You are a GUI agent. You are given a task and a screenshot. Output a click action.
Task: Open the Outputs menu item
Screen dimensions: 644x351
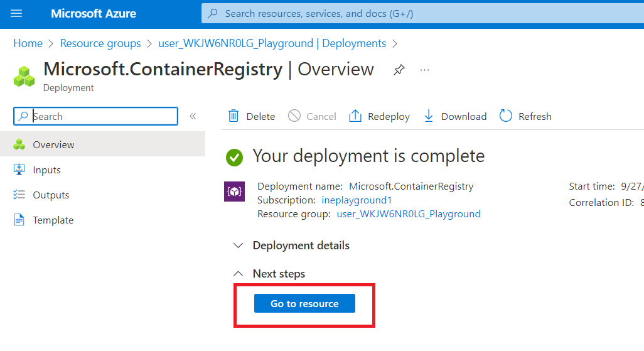51,195
